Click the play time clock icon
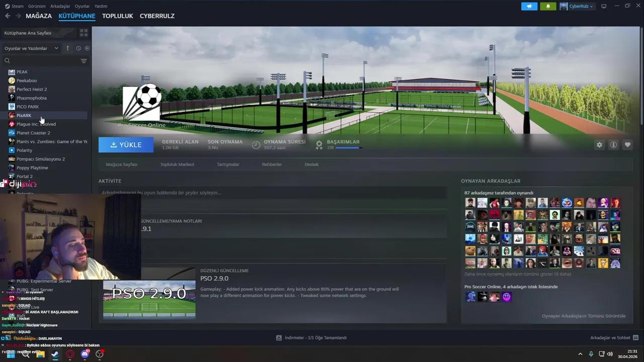The image size is (644, 362). [256, 145]
